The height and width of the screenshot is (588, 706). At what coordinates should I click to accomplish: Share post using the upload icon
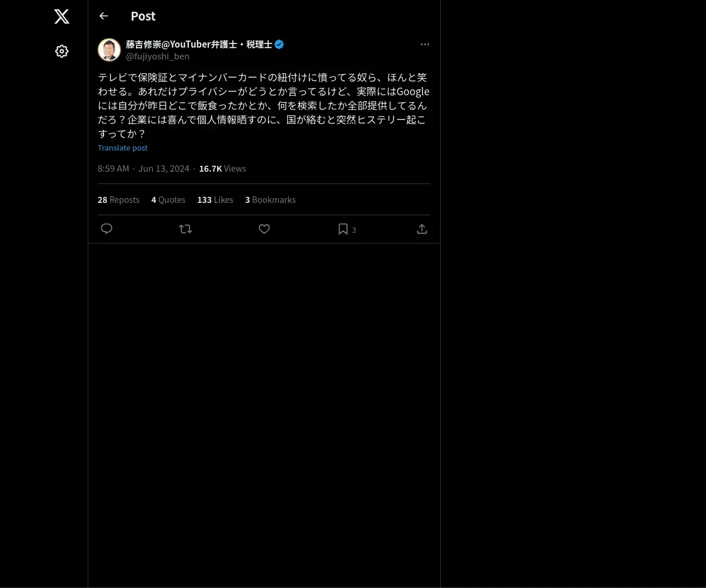click(x=422, y=229)
